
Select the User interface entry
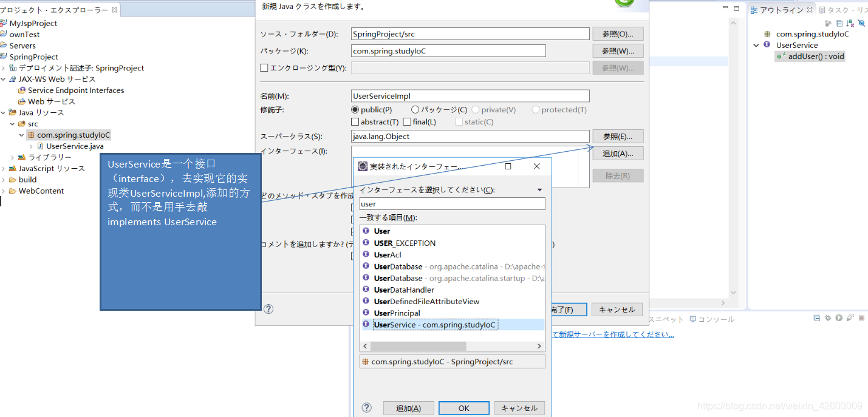click(382, 231)
